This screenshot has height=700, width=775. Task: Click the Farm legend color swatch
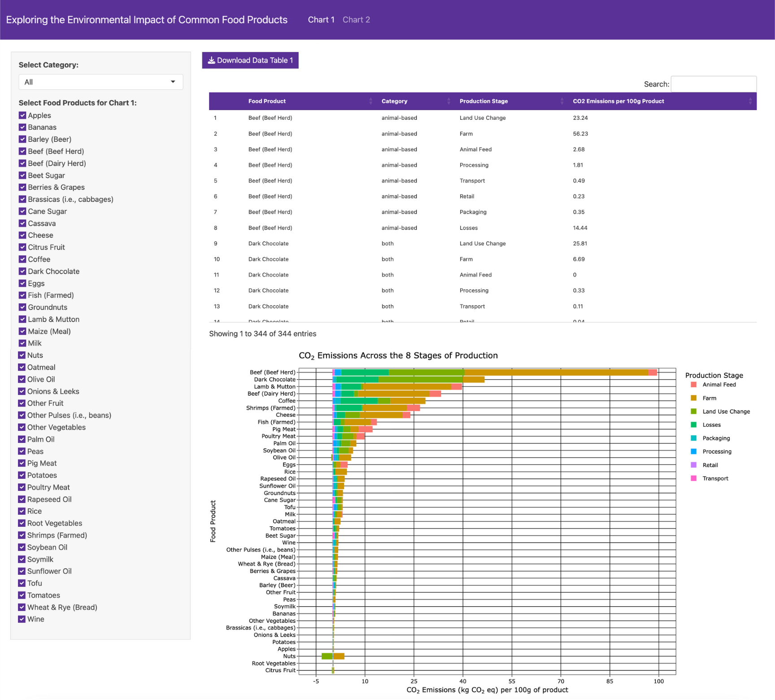693,398
